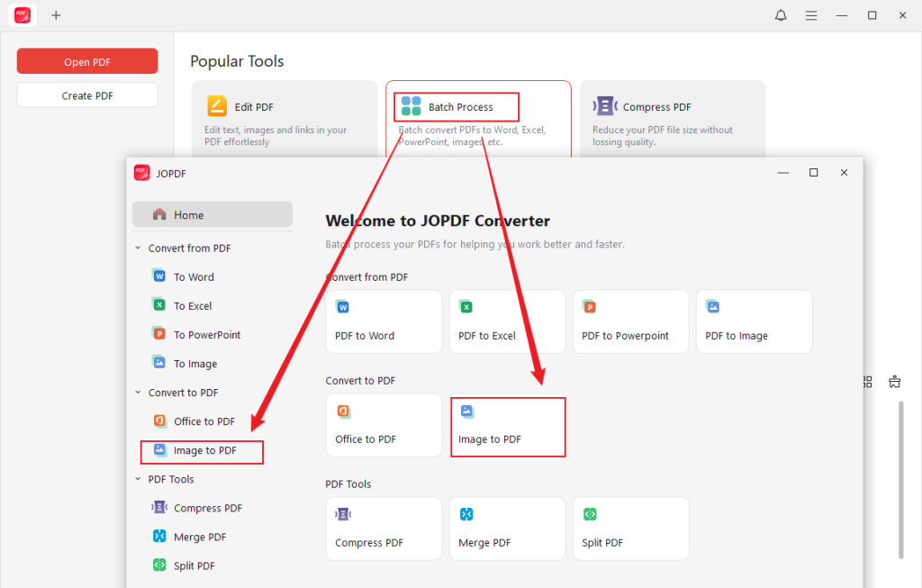This screenshot has height=588, width=922.
Task: Open notifications via the bell icon
Action: [x=781, y=14]
